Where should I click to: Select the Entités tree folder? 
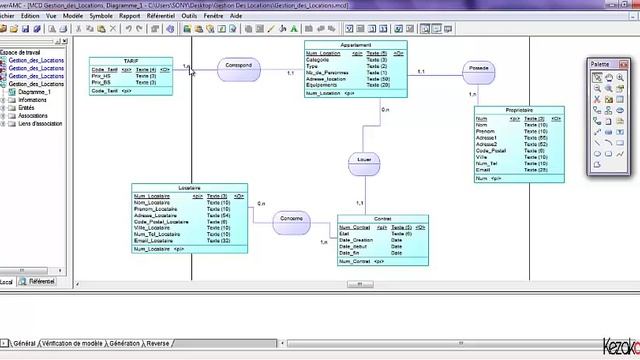click(26, 108)
